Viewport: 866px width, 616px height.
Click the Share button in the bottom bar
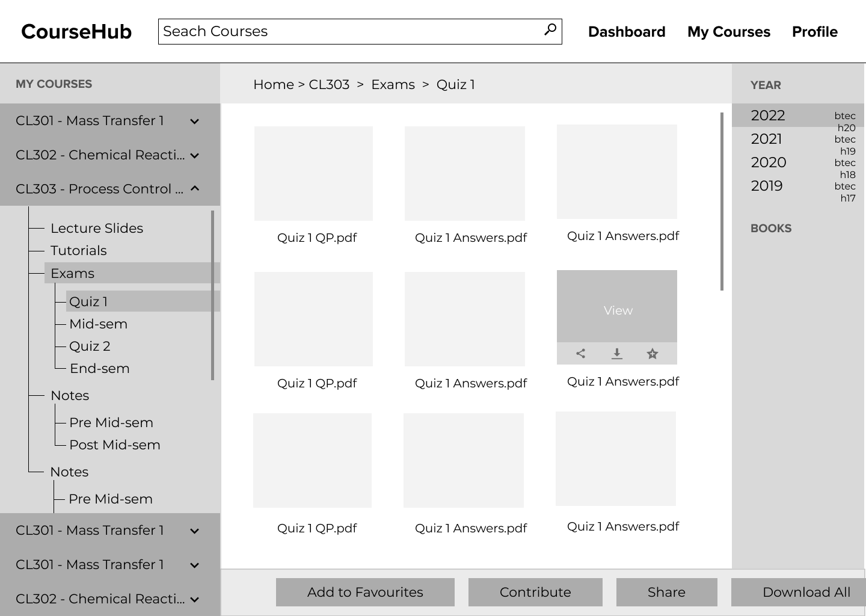coord(666,593)
